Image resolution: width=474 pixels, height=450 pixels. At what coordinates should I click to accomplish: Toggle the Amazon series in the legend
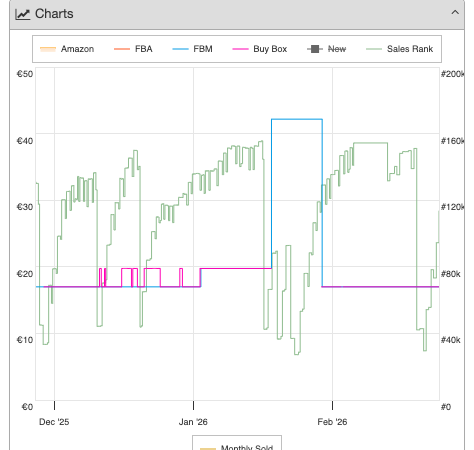(67, 49)
